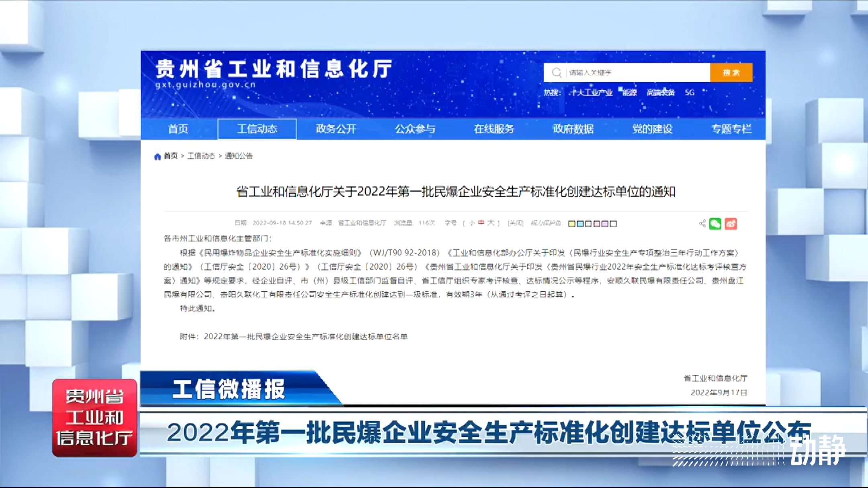Open the 工信动态 navigation tab
The height and width of the screenshot is (488, 868).
(257, 129)
